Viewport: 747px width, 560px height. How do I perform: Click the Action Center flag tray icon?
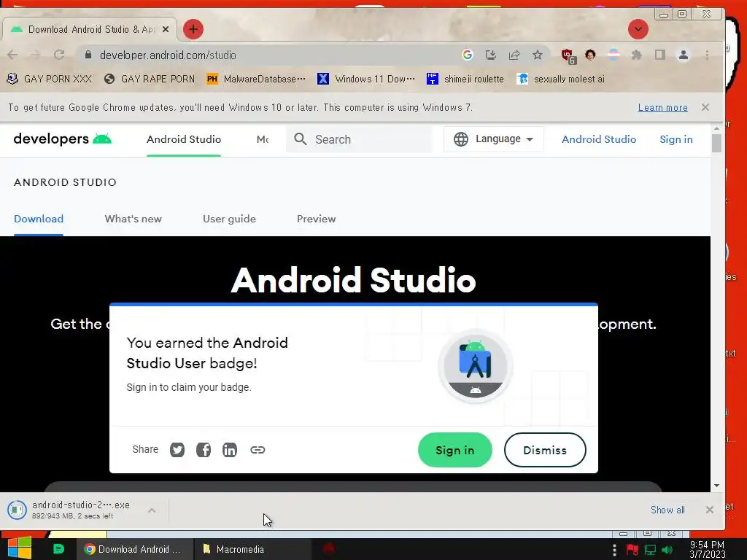pos(632,550)
